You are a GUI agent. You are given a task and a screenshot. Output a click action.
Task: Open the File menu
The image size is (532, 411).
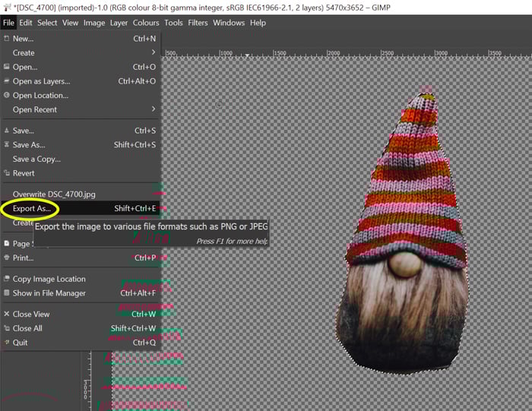coord(8,23)
